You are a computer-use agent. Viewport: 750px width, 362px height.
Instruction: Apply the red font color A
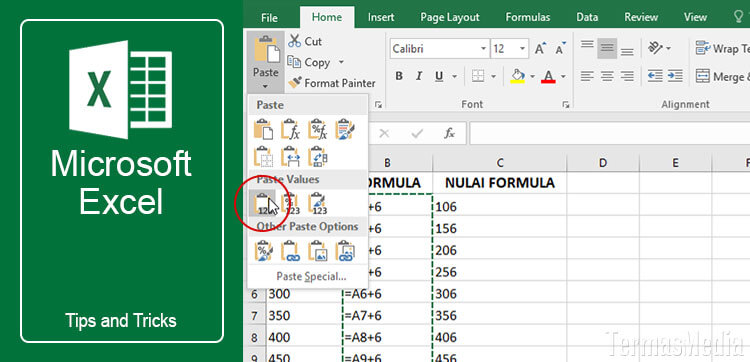pos(548,77)
